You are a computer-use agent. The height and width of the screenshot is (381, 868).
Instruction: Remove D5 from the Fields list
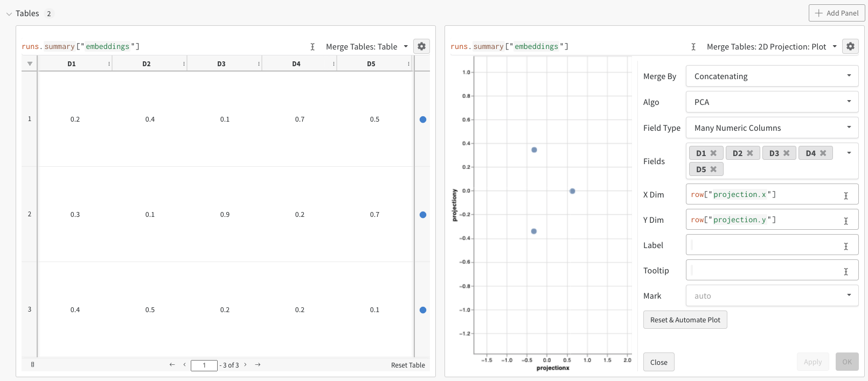(x=713, y=170)
